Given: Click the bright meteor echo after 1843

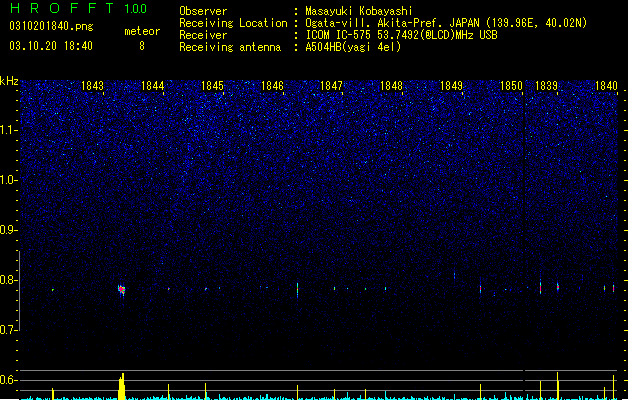Looking at the screenshot, I should point(122,290).
